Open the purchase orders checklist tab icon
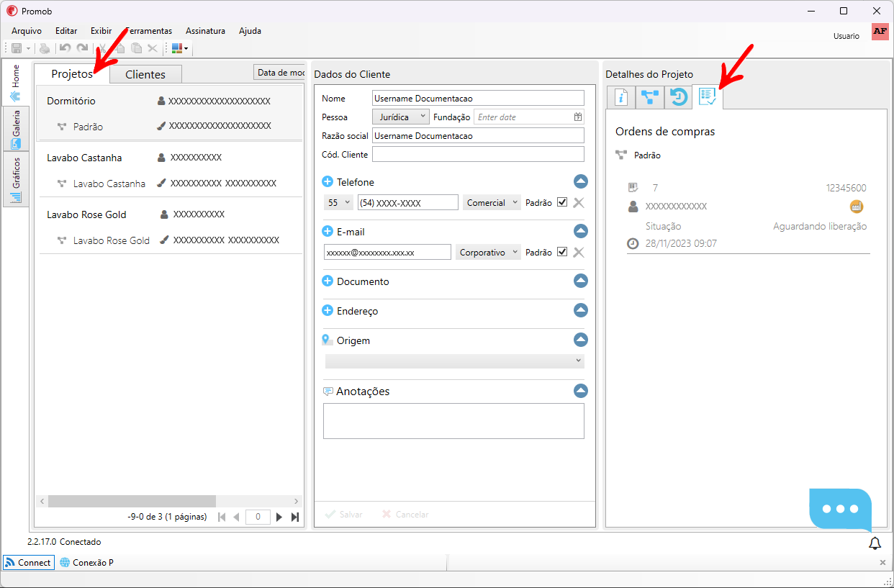 (708, 96)
